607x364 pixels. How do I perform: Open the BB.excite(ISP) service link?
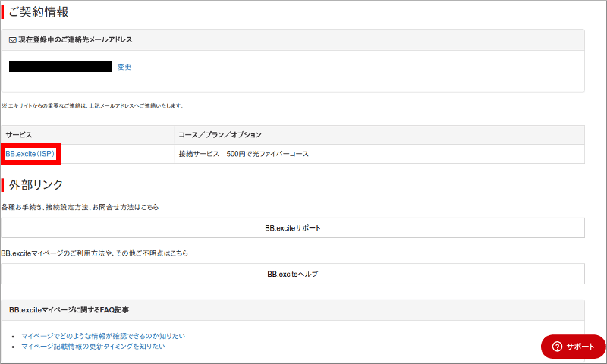(x=30, y=154)
